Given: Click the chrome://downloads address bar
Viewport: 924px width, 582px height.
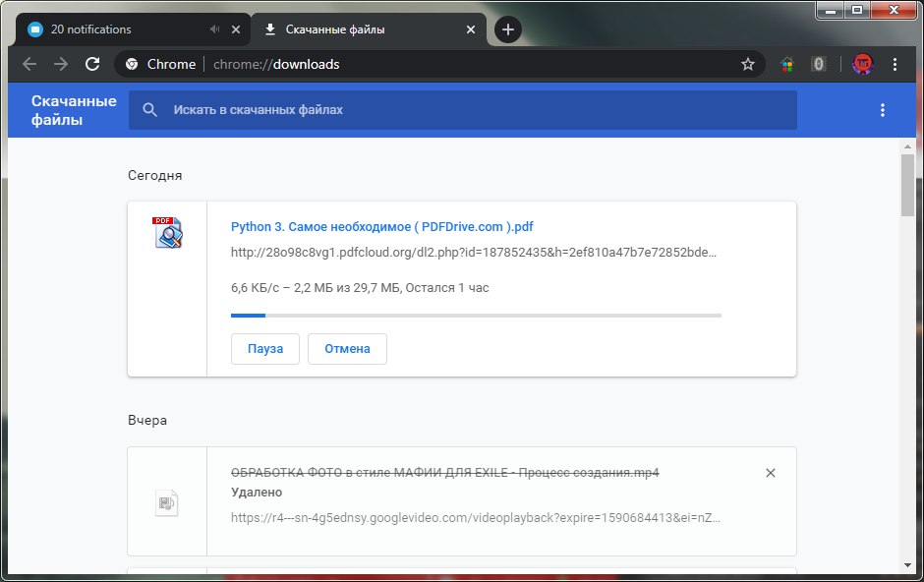Looking at the screenshot, I should tap(439, 64).
